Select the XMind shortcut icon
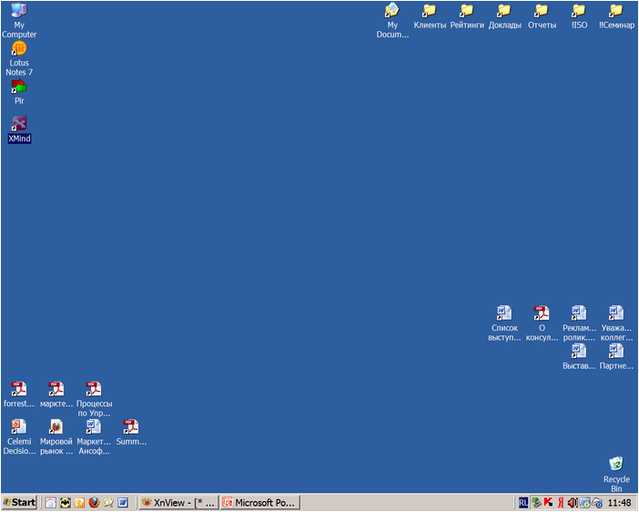Image resolution: width=639 pixels, height=512 pixels. pyautogui.click(x=19, y=124)
